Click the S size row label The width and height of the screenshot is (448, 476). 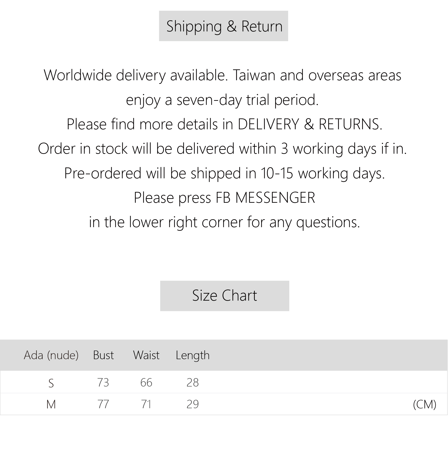coord(51,383)
